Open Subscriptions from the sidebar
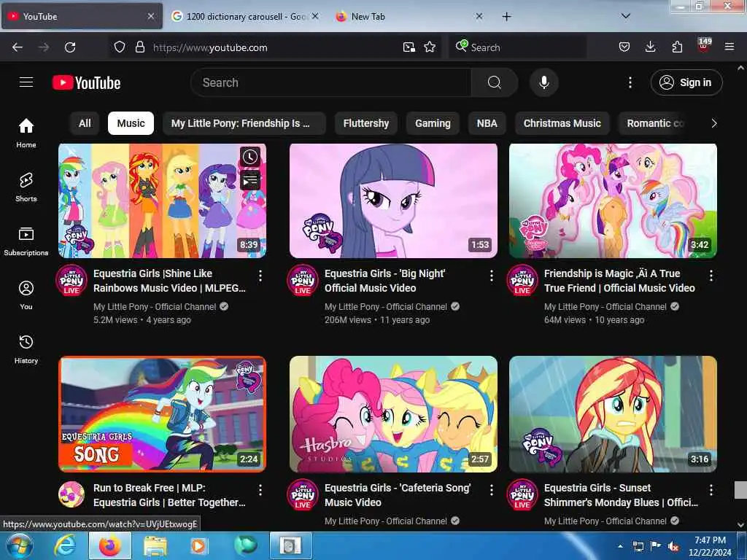The image size is (747, 560). pos(26,241)
